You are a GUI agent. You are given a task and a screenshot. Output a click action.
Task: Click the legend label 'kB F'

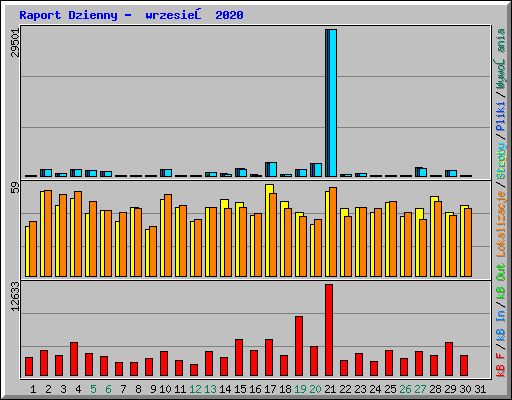[x=500, y=365]
